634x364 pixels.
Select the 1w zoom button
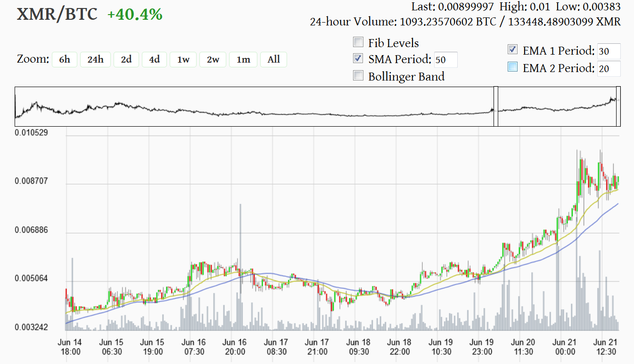click(x=183, y=59)
